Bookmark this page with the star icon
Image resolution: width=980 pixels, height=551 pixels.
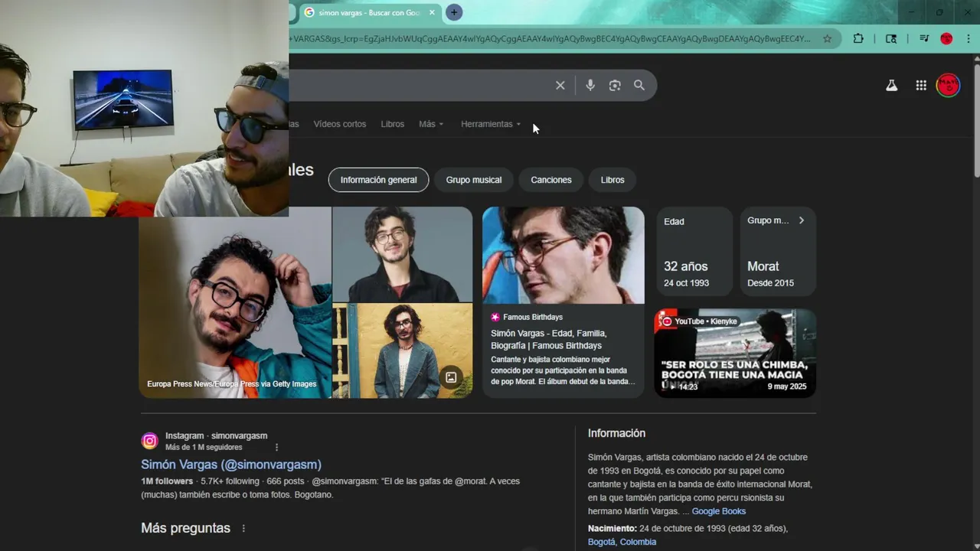pos(827,38)
